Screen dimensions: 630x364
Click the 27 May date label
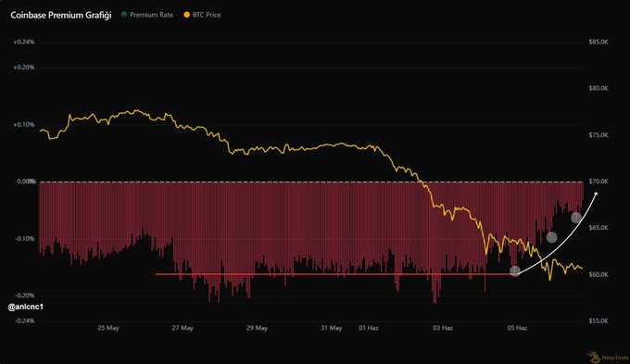183,328
